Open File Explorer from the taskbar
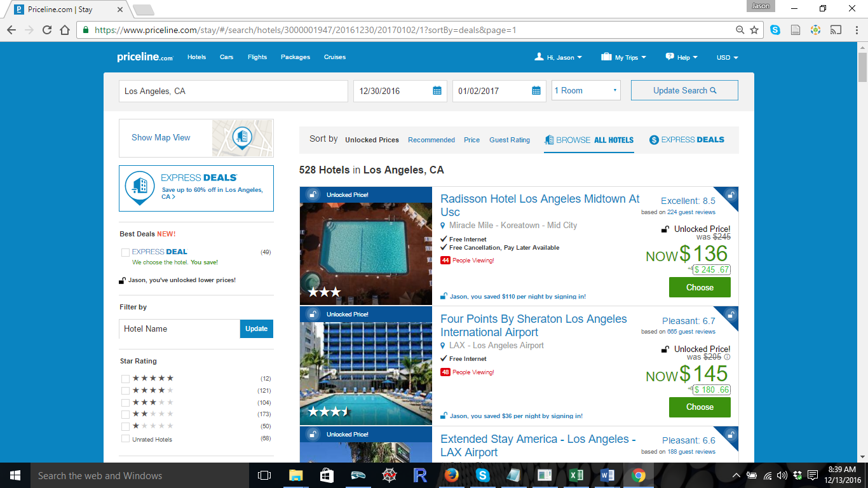The height and width of the screenshot is (488, 868). [296, 475]
